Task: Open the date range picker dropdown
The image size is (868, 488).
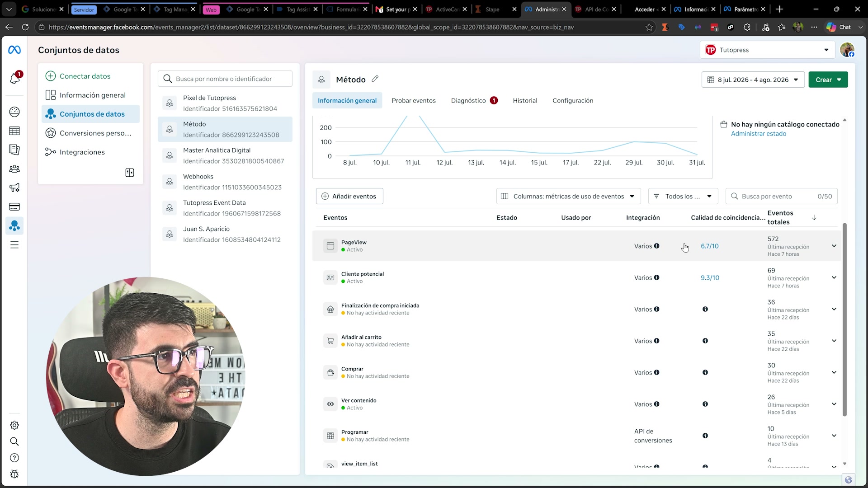Action: click(753, 80)
